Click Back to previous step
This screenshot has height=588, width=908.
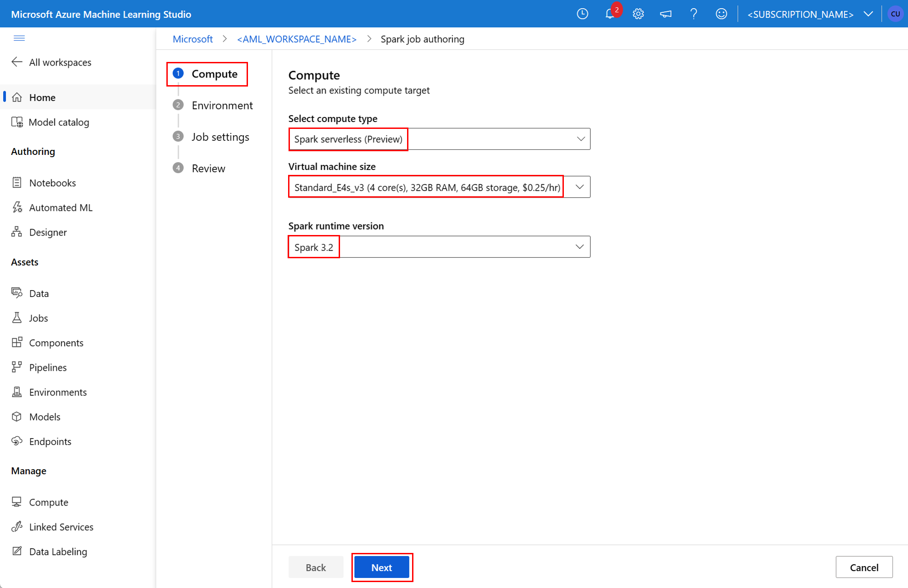coord(316,568)
